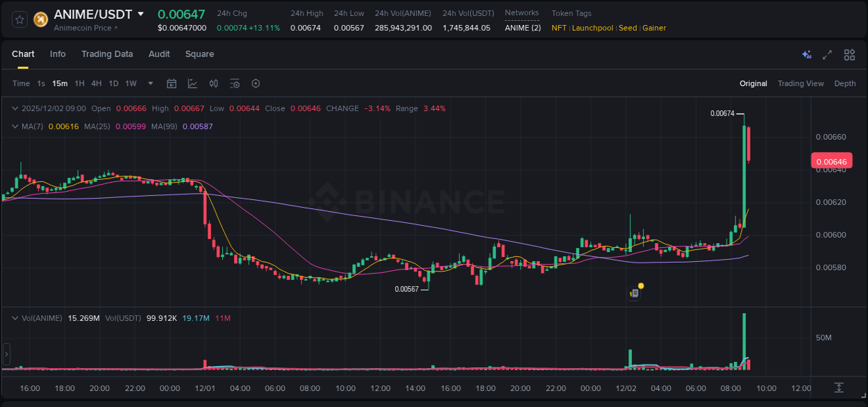
Task: Open the Audit tab
Action: coord(159,53)
